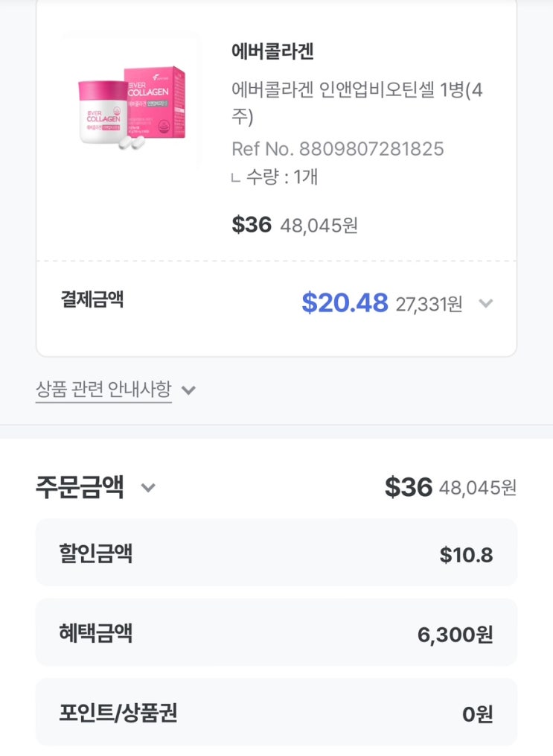Click the 주문금액 section heading

click(x=80, y=487)
